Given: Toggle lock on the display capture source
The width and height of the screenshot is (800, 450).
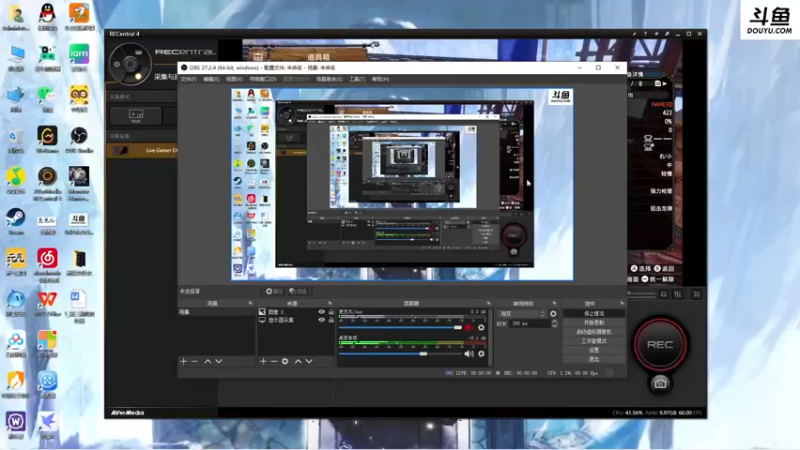Looking at the screenshot, I should click(331, 320).
